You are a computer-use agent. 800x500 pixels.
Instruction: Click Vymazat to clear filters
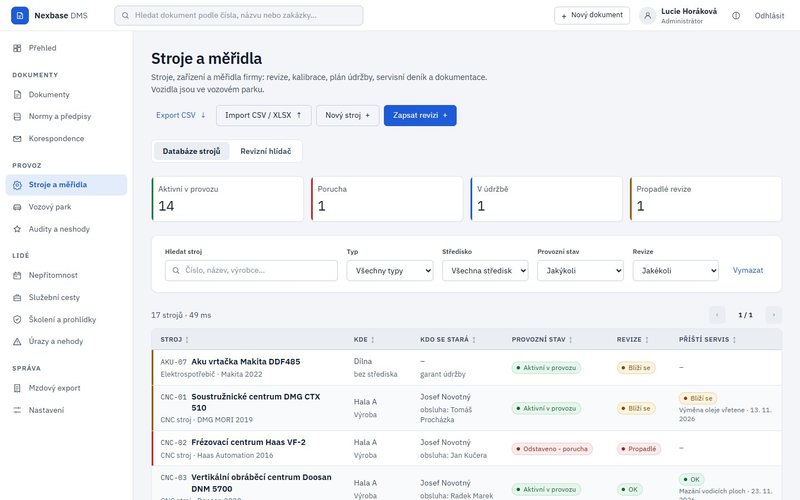click(x=748, y=270)
